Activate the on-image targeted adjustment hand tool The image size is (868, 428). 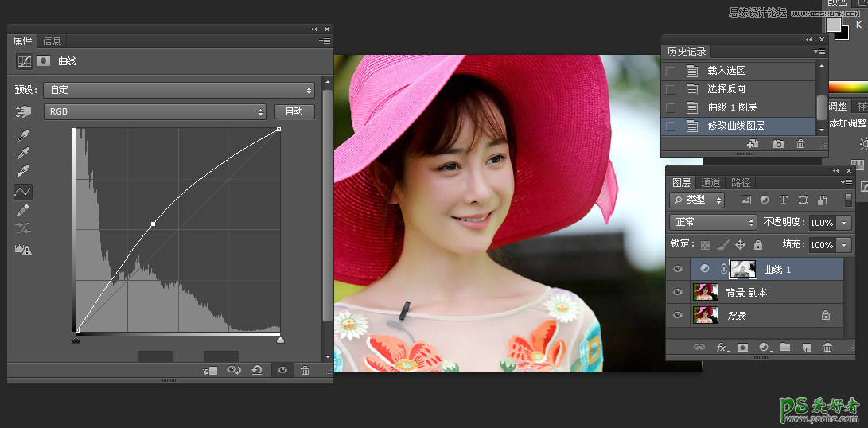[x=23, y=112]
